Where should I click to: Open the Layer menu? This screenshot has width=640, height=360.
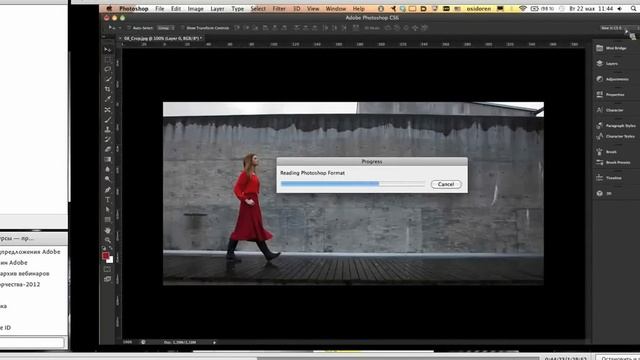[217, 9]
